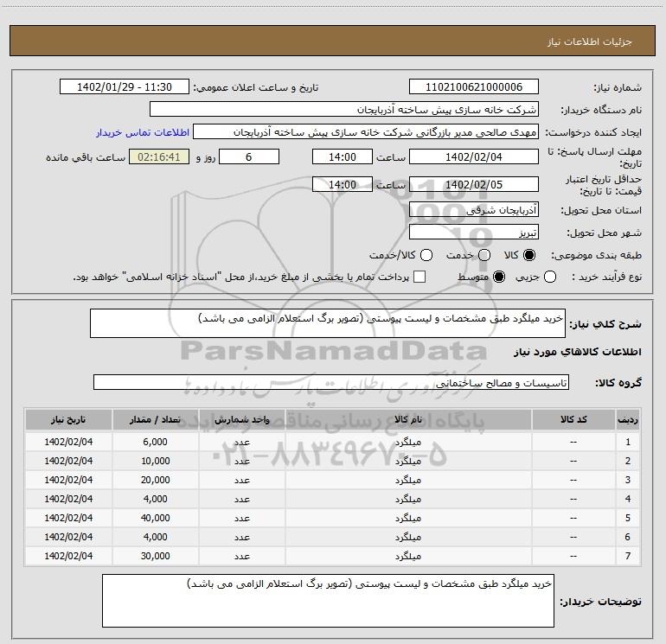Click the response deadline time 14:00 field

pyautogui.click(x=343, y=157)
